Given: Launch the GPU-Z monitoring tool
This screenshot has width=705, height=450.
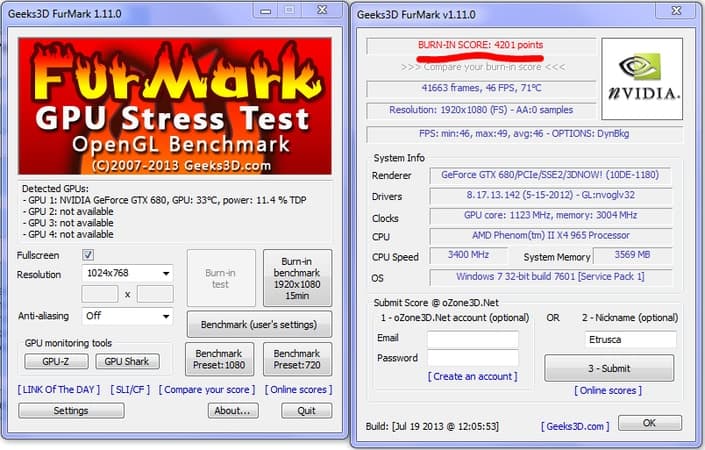Looking at the screenshot, I should tap(56, 361).
